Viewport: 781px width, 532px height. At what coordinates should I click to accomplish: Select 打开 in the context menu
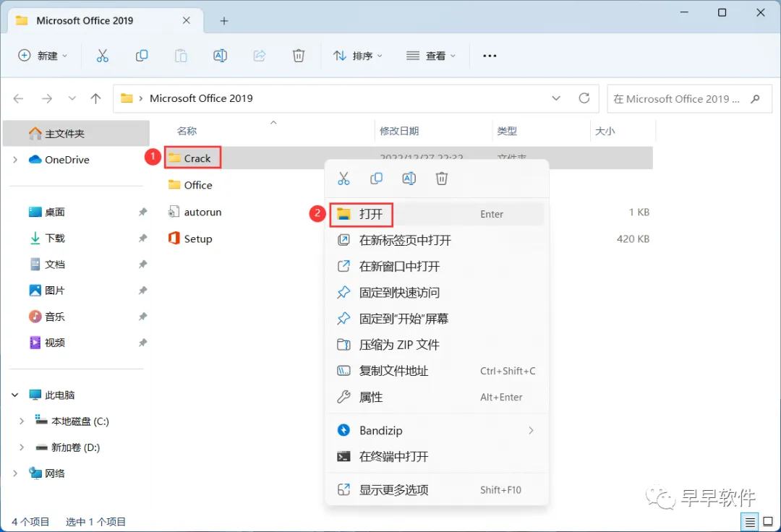[x=437, y=214]
